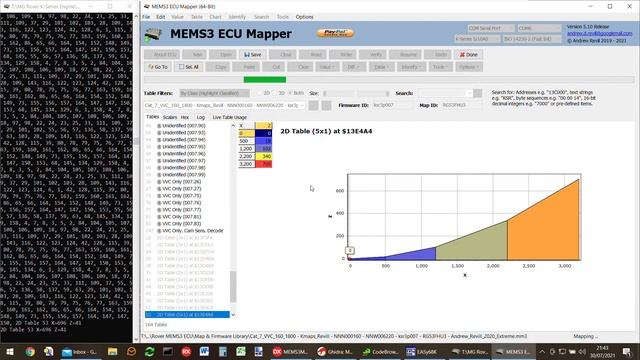Open the green sync arrows taskbar icon
Screen dimensions: 640x360
pos(149,351)
